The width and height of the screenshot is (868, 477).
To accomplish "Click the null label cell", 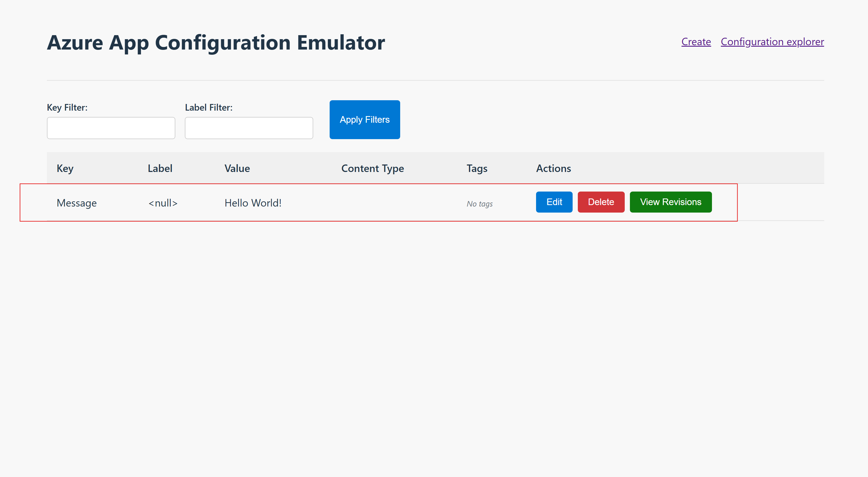I will tap(163, 202).
